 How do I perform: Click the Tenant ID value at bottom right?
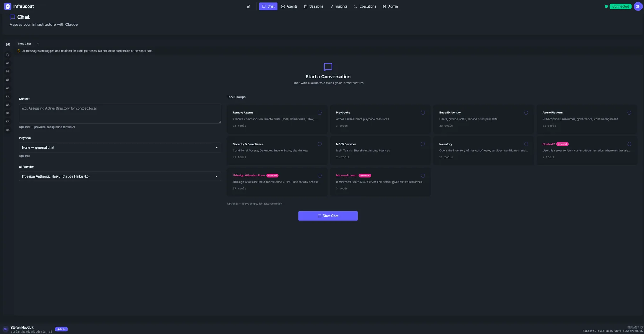pos(613,331)
